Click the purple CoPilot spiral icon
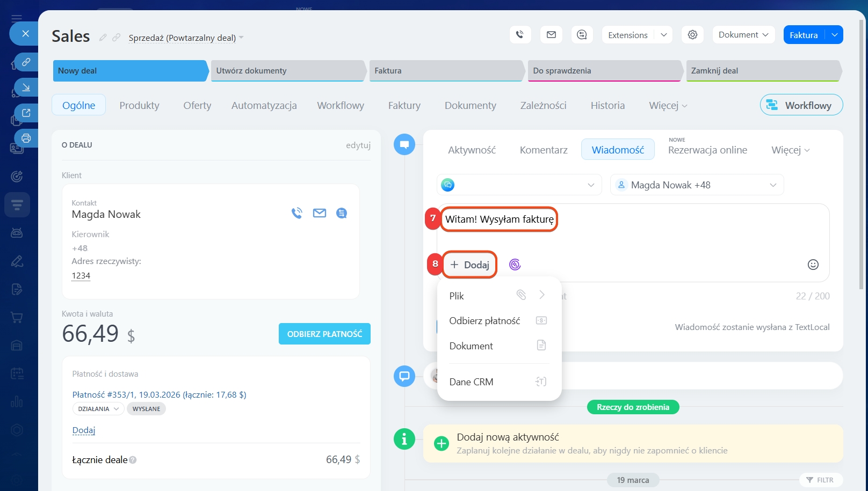The height and width of the screenshot is (491, 868). pyautogui.click(x=515, y=265)
